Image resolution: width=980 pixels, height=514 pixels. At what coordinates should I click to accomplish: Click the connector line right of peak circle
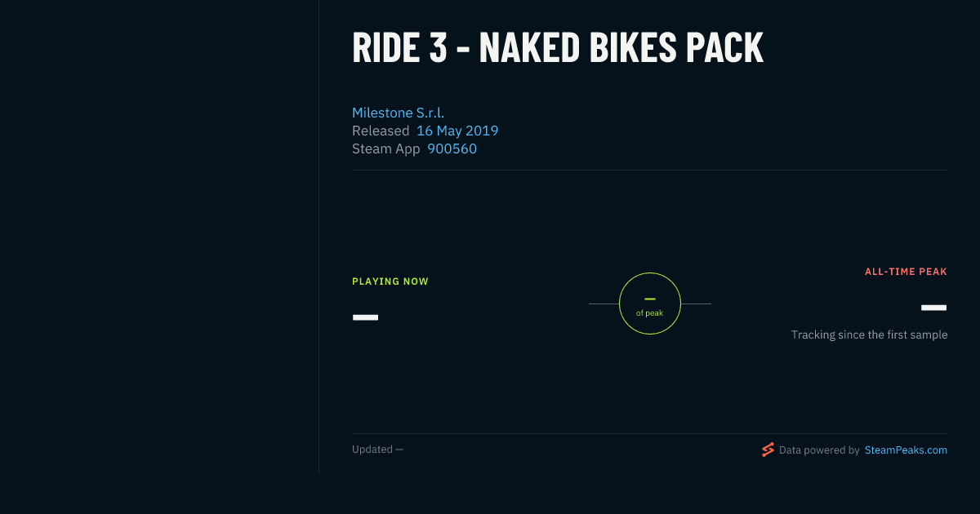[x=696, y=304]
